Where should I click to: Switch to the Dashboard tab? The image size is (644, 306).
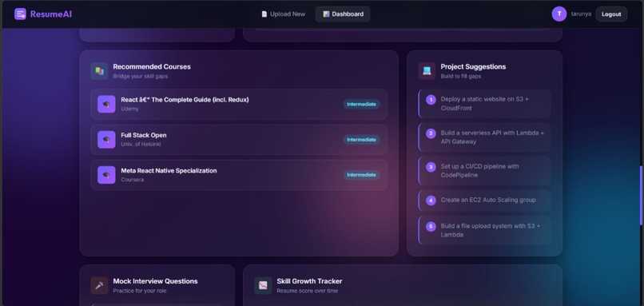tap(343, 14)
